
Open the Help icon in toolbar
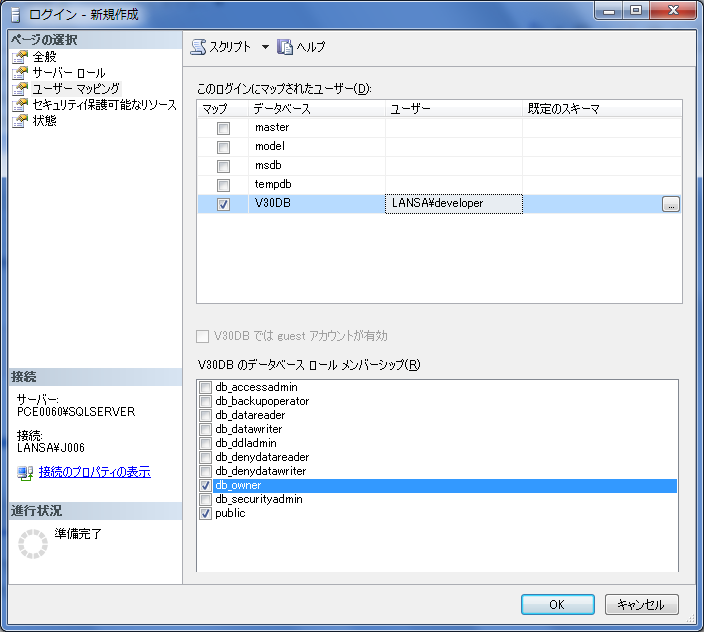click(285, 47)
